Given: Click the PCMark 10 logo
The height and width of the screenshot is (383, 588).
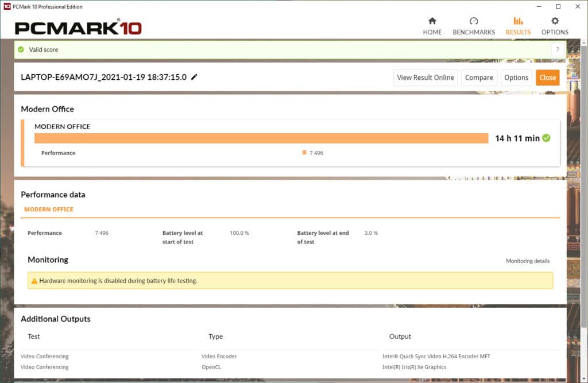Looking at the screenshot, I should click(78, 28).
